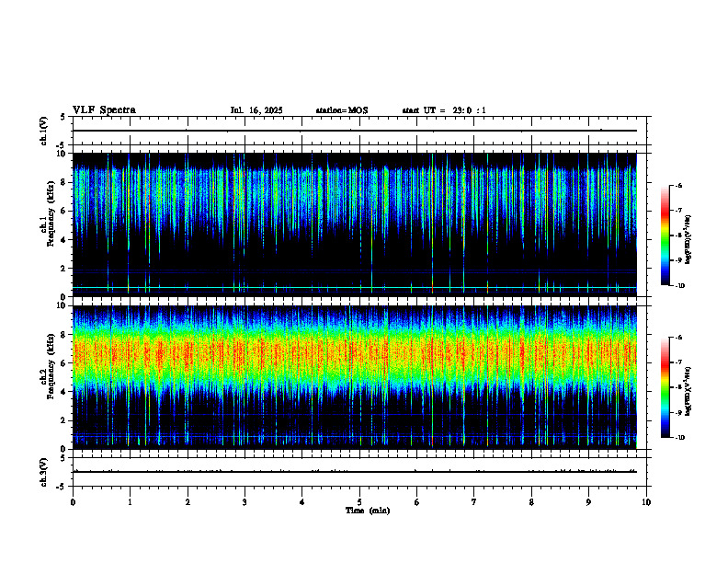Click the "-10" label on ch.1 colorbar
The image size is (728, 563).
(x=680, y=286)
